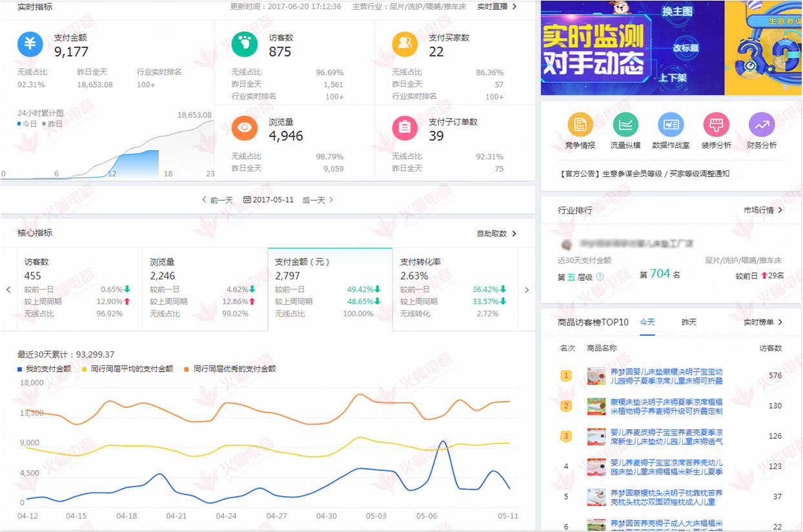Click the blue 支付金额 yen icon
803x532 pixels.
tap(30, 45)
